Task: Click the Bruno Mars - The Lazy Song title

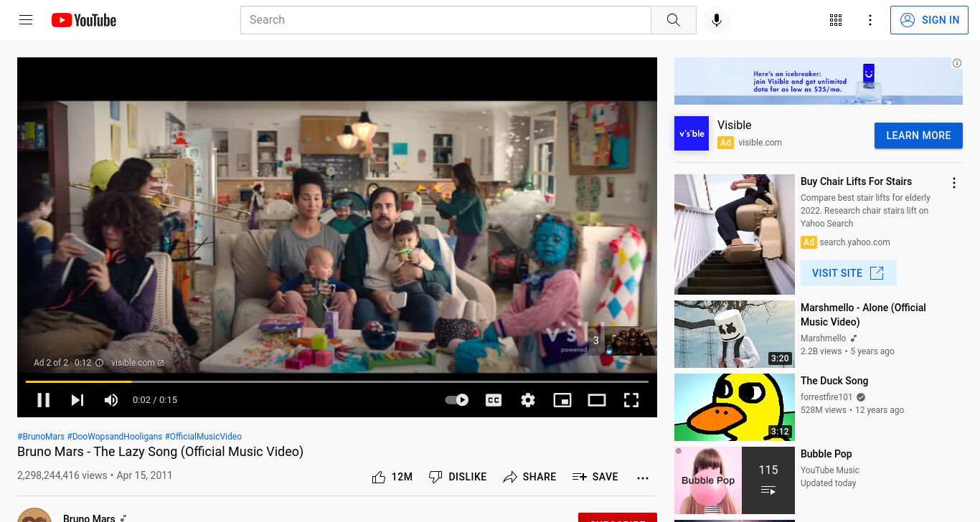Action: point(160,452)
